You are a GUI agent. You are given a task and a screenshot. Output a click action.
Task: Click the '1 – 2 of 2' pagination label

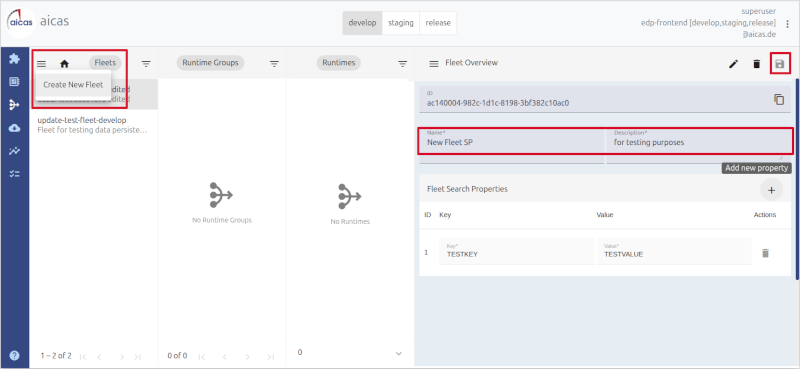[56, 356]
